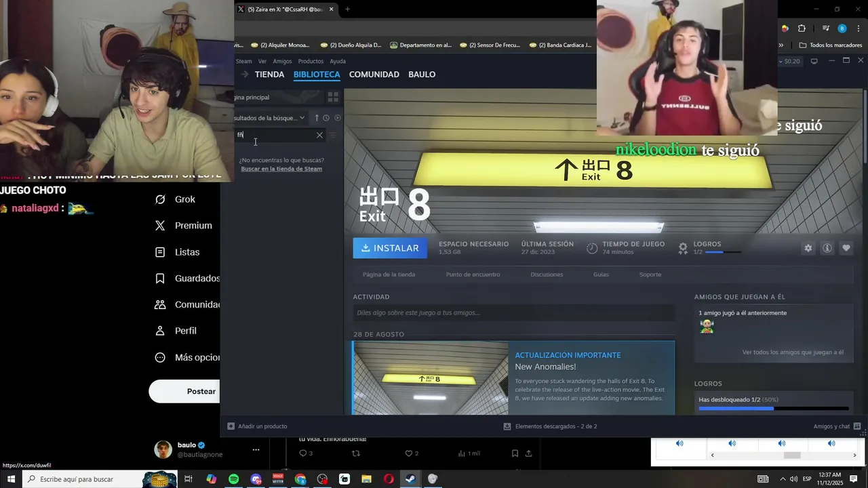Open Guardados bookmarks in X sidebar
Image resolution: width=868 pixels, height=488 pixels.
coord(187,279)
